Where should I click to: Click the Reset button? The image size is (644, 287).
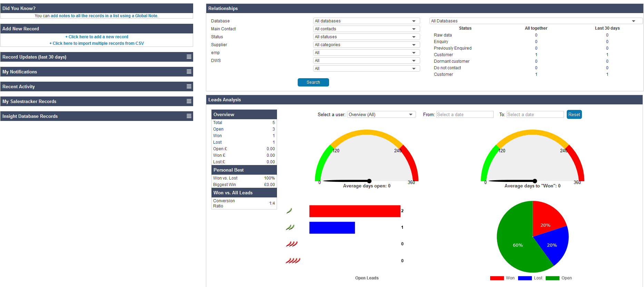tap(574, 115)
